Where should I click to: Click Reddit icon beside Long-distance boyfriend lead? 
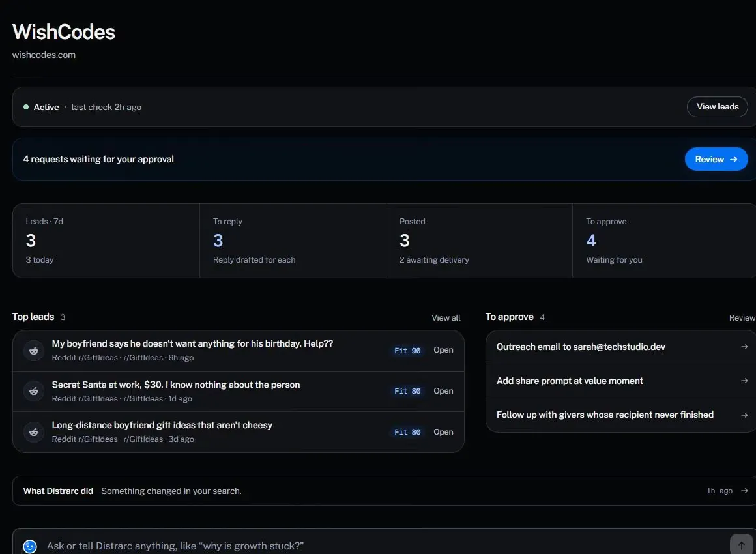(x=34, y=432)
